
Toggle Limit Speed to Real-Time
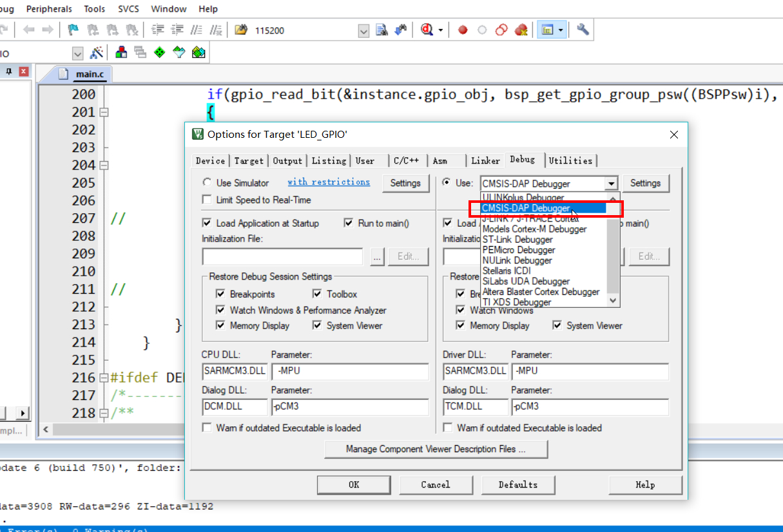(207, 200)
